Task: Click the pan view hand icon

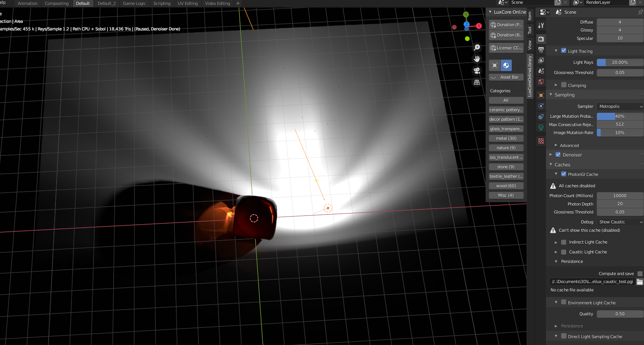Action: coord(477,59)
